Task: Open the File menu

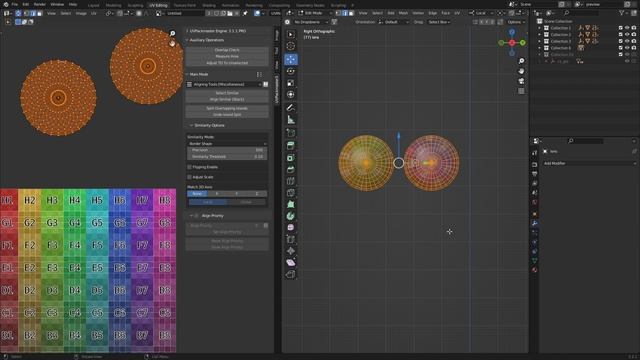Action: pyautogui.click(x=15, y=4)
